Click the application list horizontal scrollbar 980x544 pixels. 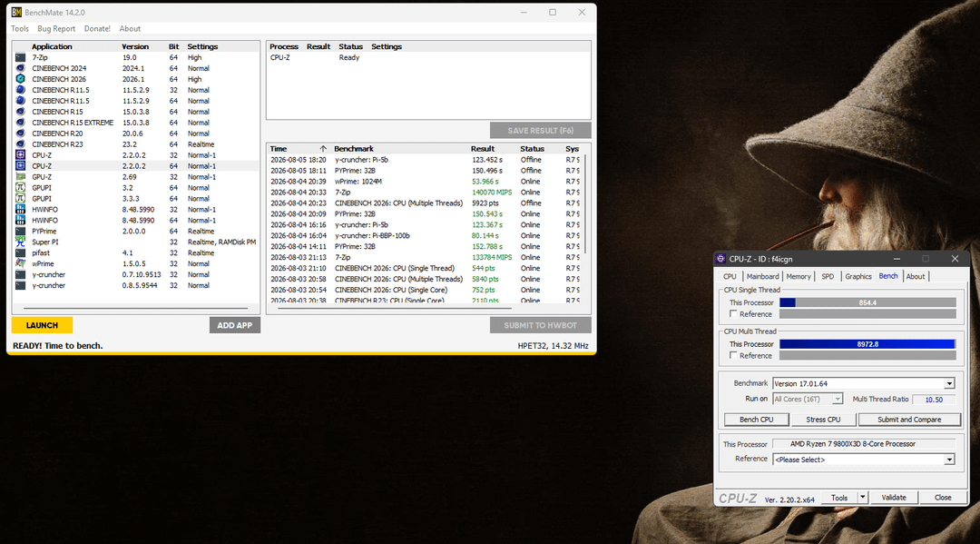135,308
